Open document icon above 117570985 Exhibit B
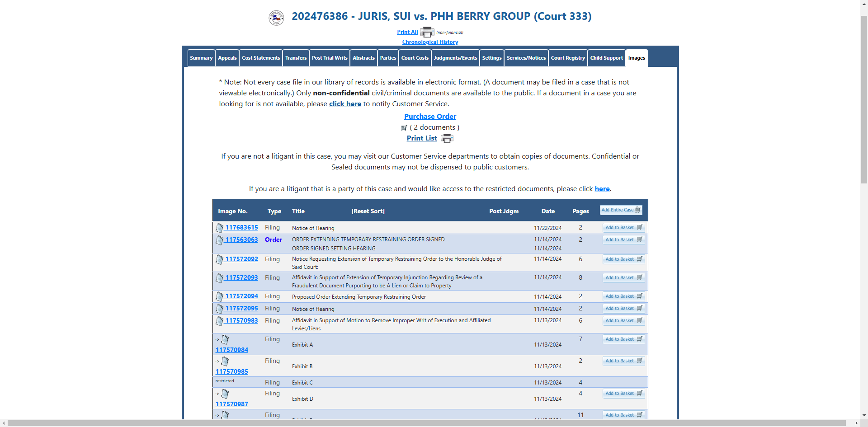The height and width of the screenshot is (427, 868). [225, 361]
